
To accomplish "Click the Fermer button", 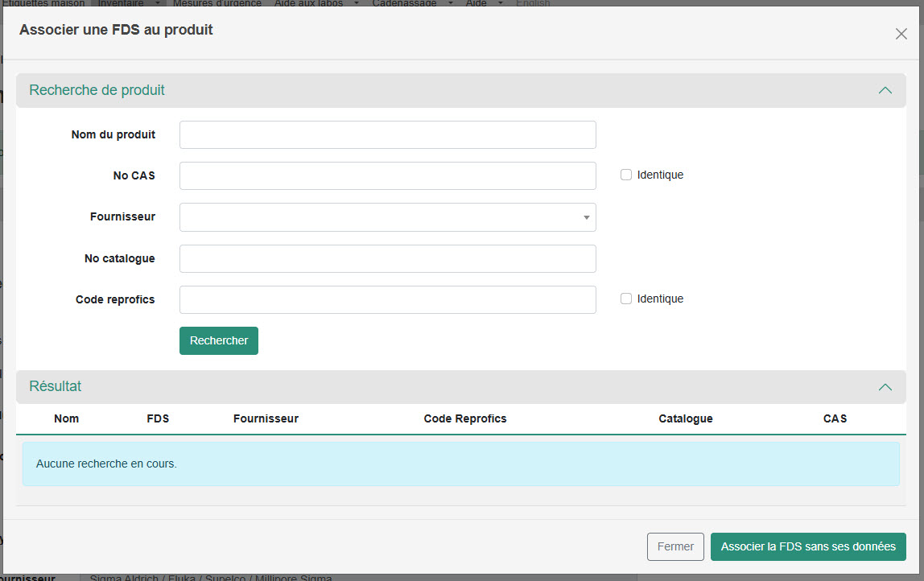I will pos(675,546).
